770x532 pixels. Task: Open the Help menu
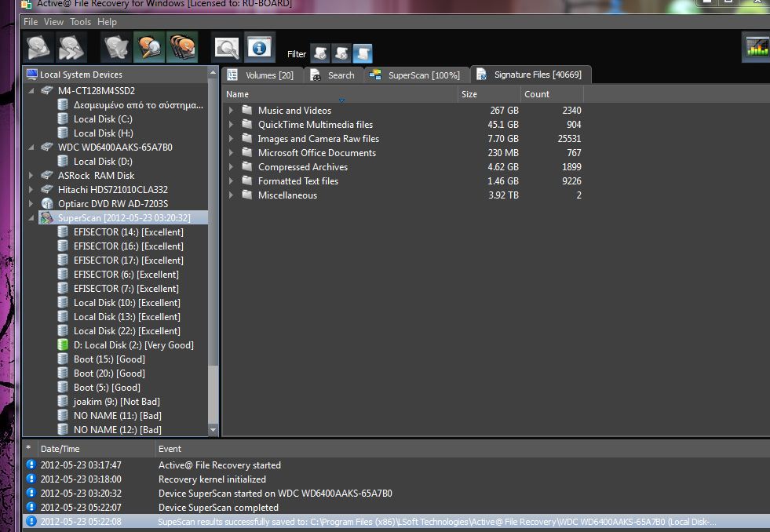[x=107, y=22]
